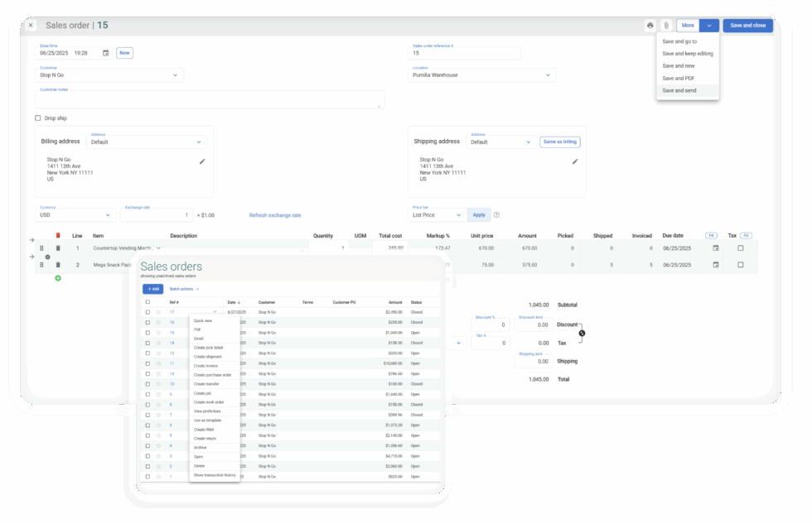Click the Refresh exchange rate link
Viewport: 812px width, 524px height.
tap(274, 214)
